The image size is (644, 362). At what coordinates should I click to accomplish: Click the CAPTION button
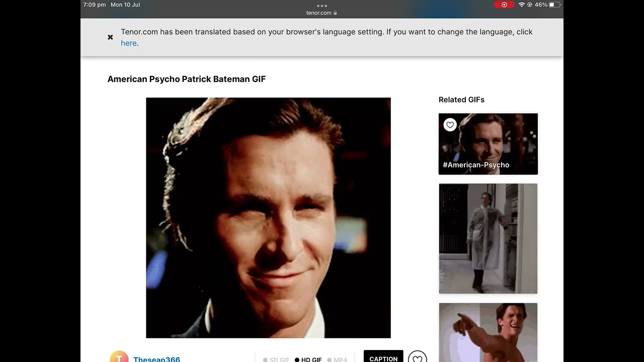point(383,356)
